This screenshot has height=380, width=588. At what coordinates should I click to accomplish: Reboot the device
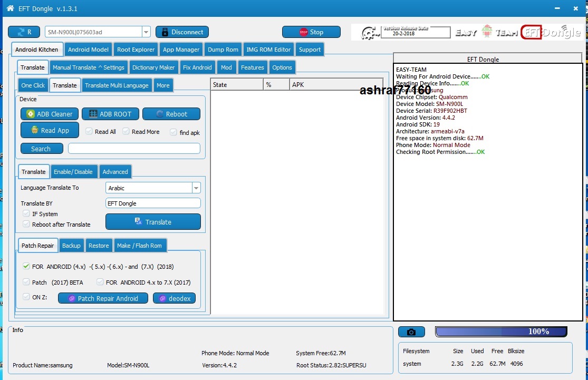coord(171,114)
